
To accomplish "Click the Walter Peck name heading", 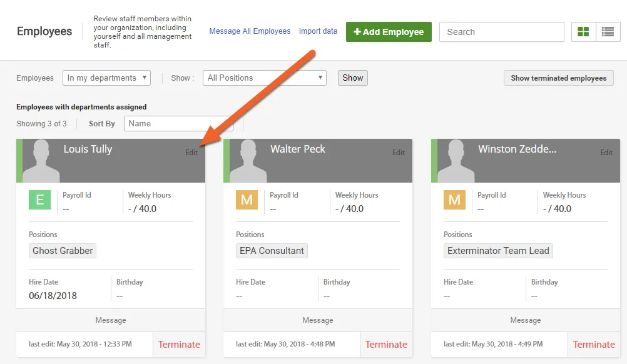I will point(298,149).
